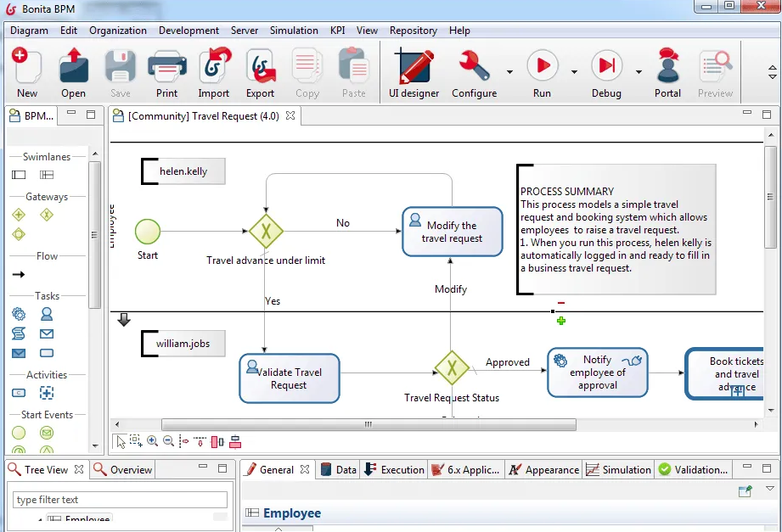Collapse the Employee tree node
782x532 pixels.
pos(40,519)
